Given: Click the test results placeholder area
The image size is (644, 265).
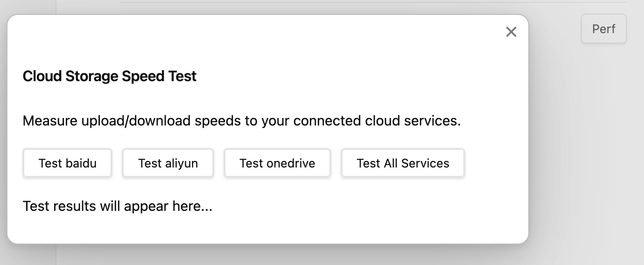Looking at the screenshot, I should click(118, 206).
